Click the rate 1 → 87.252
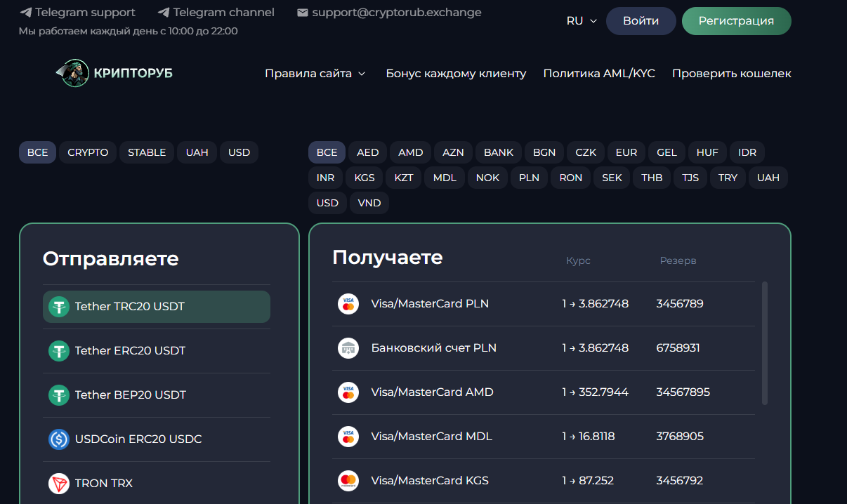The height and width of the screenshot is (504, 847). [x=588, y=480]
